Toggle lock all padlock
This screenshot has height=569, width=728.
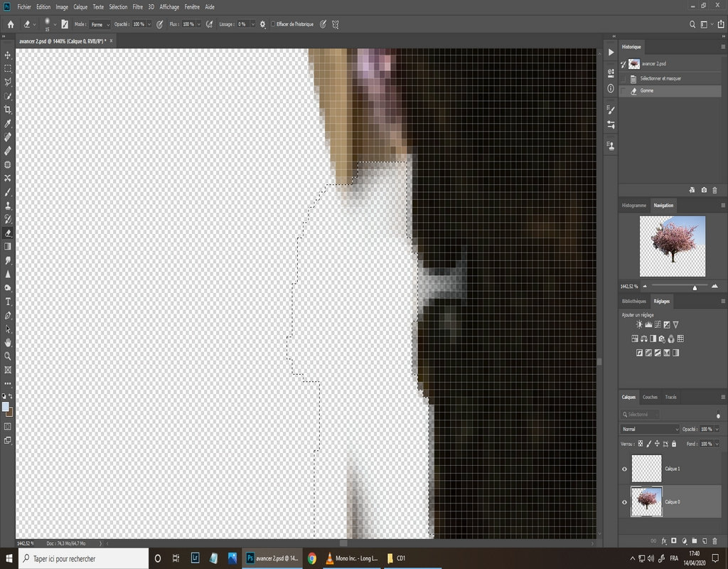click(x=674, y=444)
